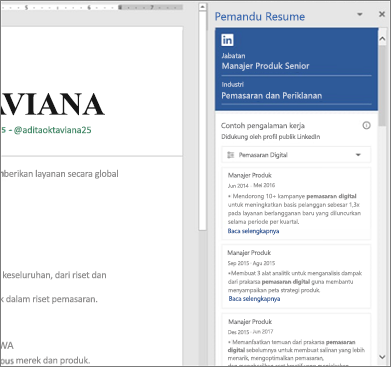Select the Manajer Produk Sep 2015 card title
Screen dimensions: 391x367
pyautogui.click(x=249, y=253)
